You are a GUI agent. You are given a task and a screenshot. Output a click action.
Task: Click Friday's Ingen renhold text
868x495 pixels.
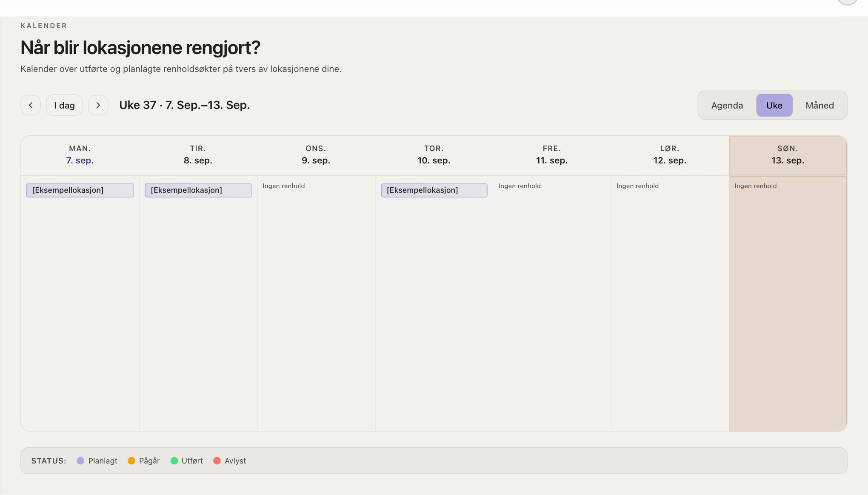[520, 186]
